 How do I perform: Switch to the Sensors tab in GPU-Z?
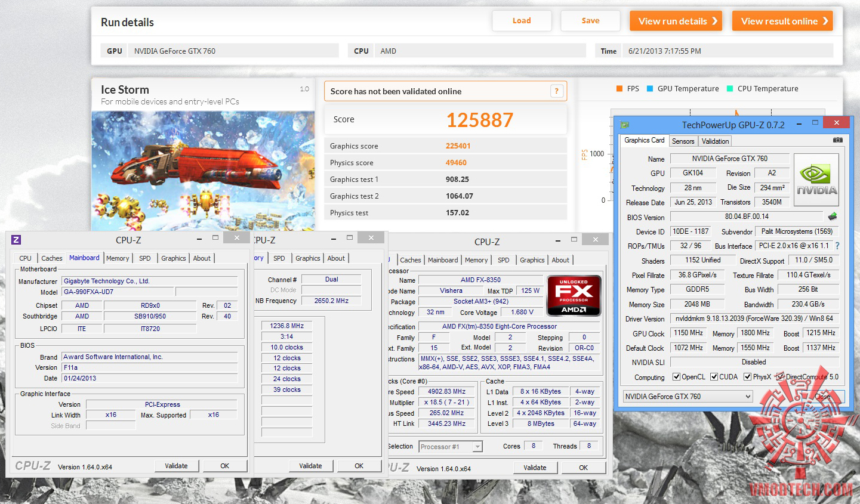click(x=683, y=141)
